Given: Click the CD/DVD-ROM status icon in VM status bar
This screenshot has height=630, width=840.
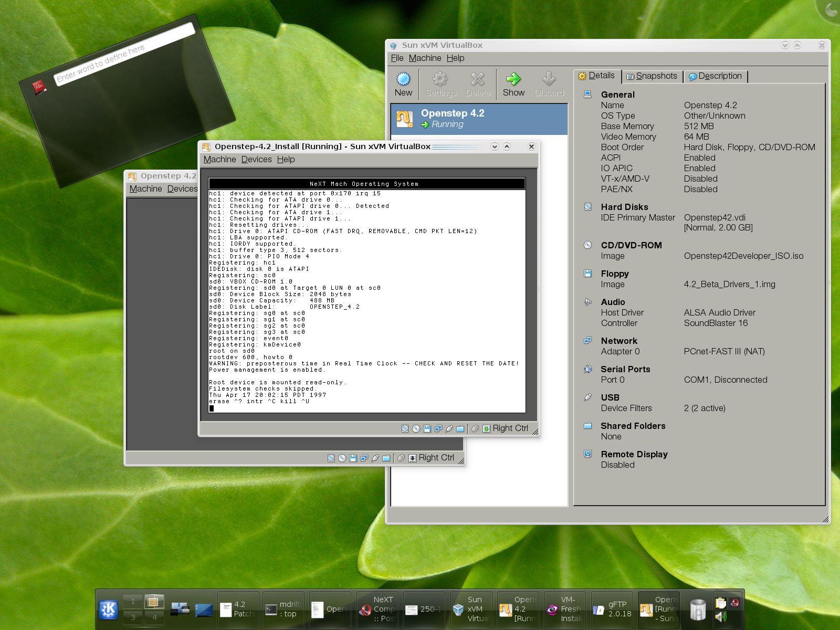Looking at the screenshot, I should coord(415,428).
